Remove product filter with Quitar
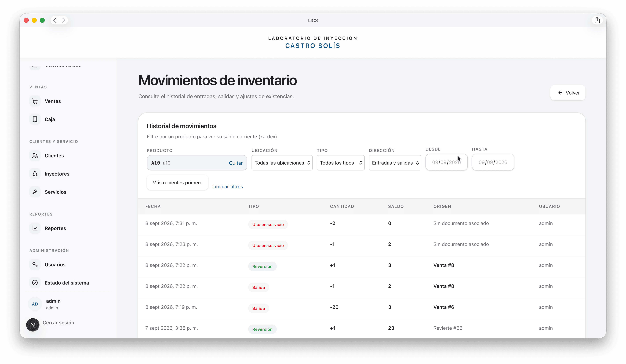 tap(235, 163)
